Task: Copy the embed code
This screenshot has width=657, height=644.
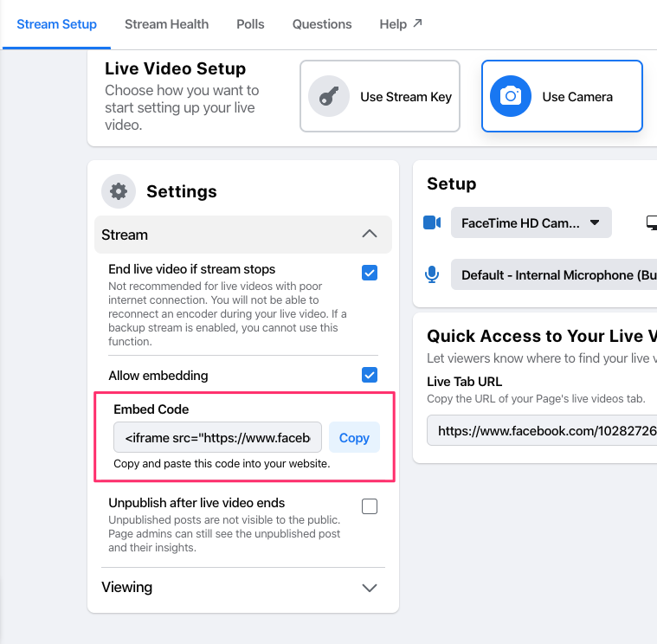Action: coord(354,438)
